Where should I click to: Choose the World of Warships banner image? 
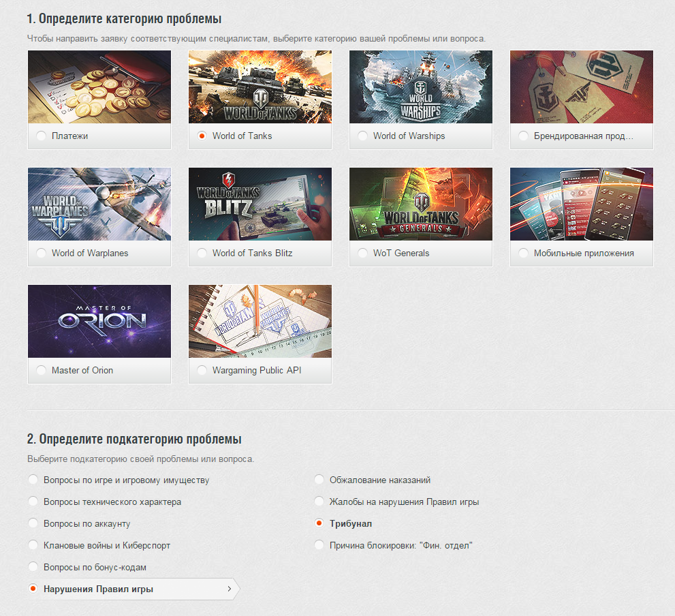coord(420,87)
